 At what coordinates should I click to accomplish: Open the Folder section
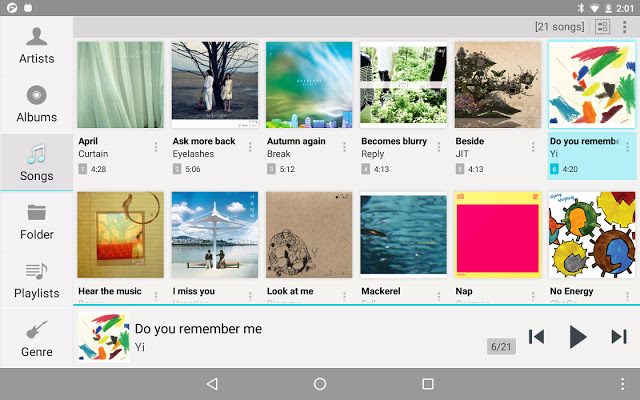coord(36,222)
